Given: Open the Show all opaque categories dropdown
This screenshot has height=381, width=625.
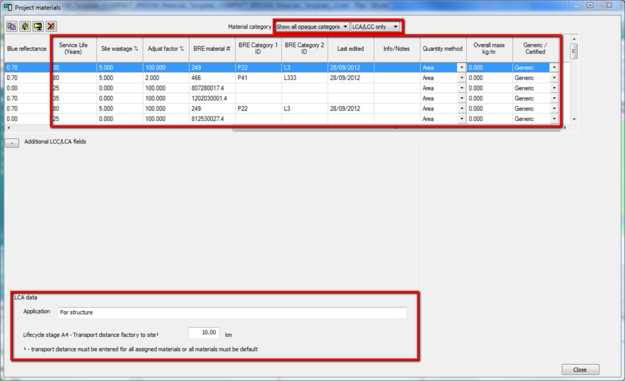Looking at the screenshot, I should tap(312, 27).
